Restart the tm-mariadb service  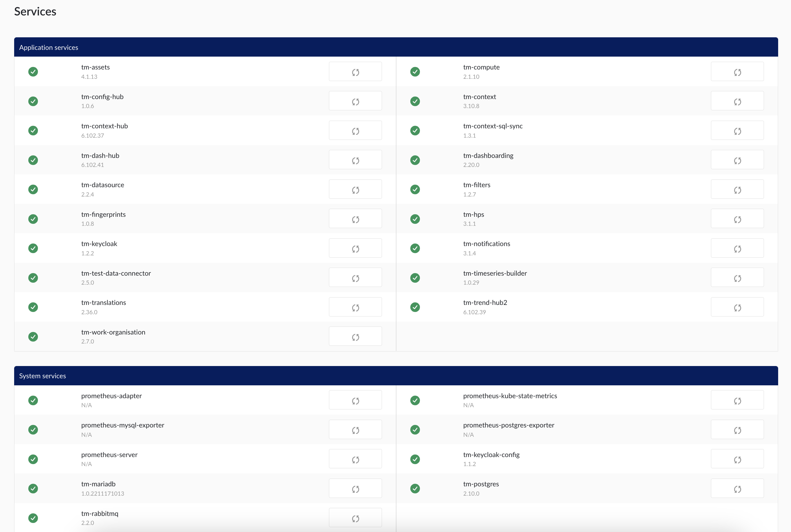tap(355, 488)
